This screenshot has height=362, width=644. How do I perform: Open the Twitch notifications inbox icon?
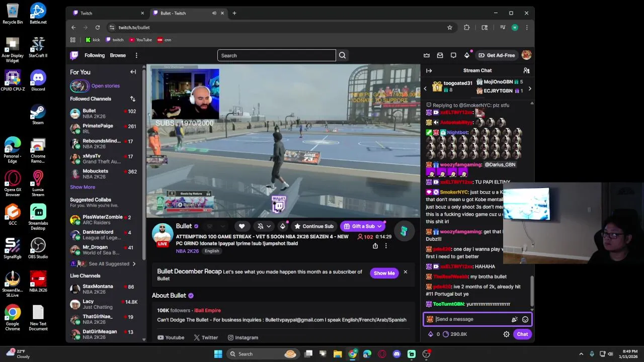pyautogui.click(x=440, y=55)
